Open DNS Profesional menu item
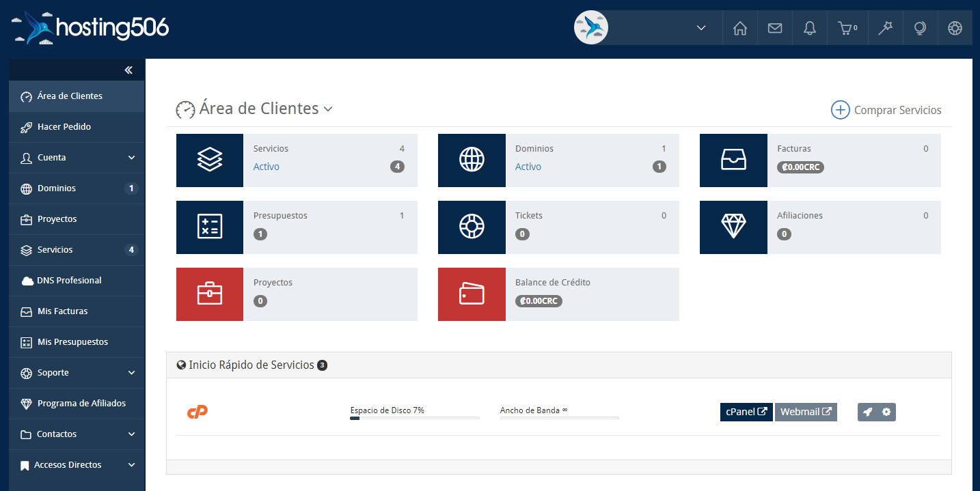980x491 pixels. click(69, 281)
